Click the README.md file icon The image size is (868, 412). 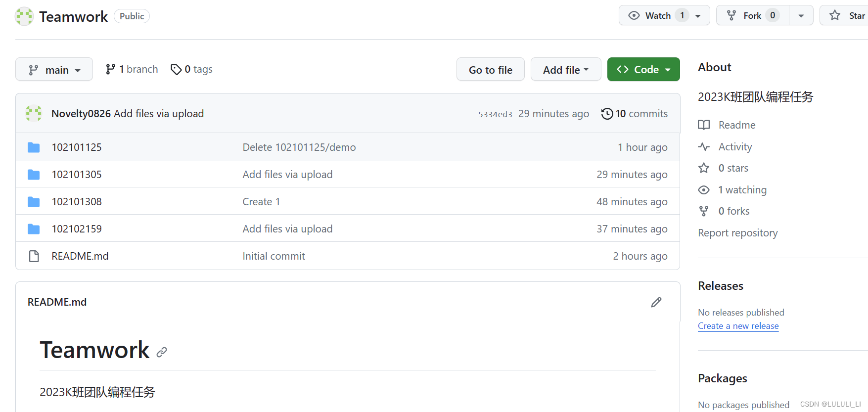pos(34,256)
